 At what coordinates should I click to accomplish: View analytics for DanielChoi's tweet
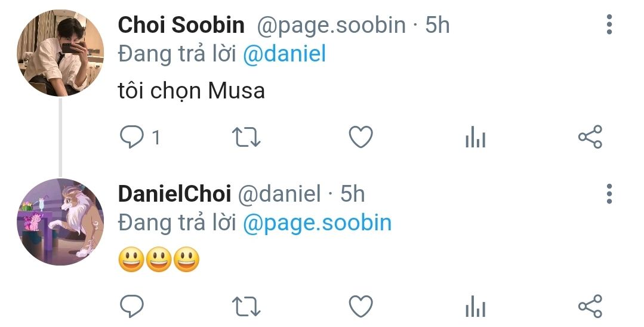pyautogui.click(x=475, y=307)
